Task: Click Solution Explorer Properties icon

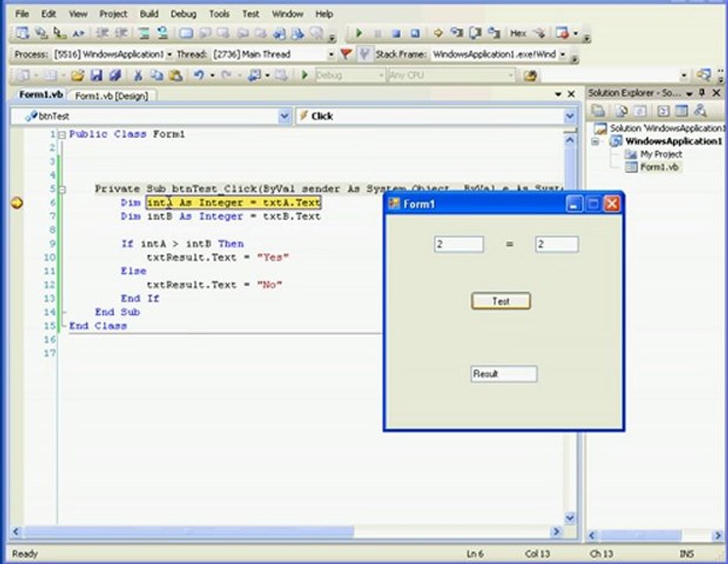Action: tap(597, 110)
